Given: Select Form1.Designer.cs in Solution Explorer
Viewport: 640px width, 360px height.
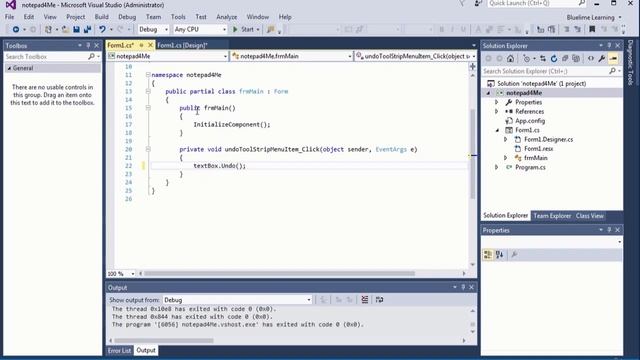Looking at the screenshot, I should point(549,140).
